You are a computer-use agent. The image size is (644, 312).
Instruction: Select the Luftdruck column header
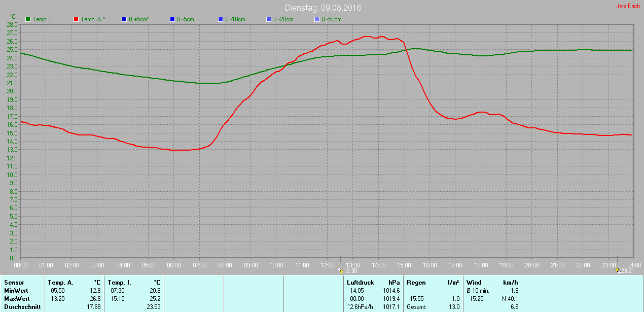(x=360, y=282)
